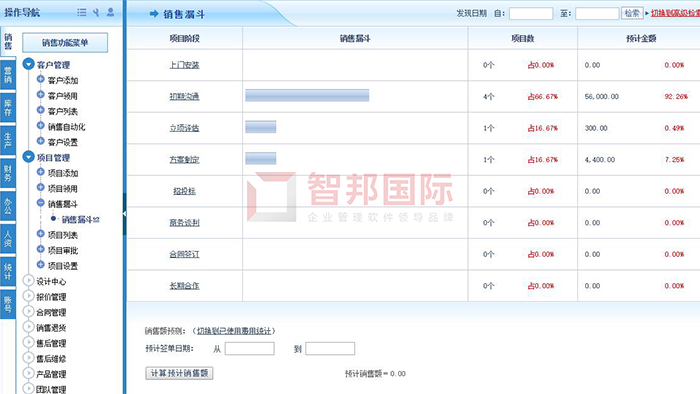This screenshot has width=700, height=394.
Task: Open the 方案制定 stage link
Action: 184,160
